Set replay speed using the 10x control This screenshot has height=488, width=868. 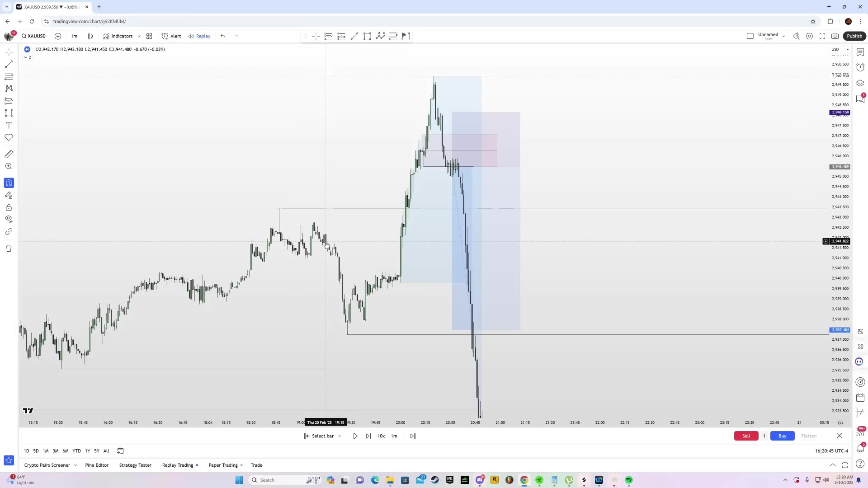tap(381, 436)
